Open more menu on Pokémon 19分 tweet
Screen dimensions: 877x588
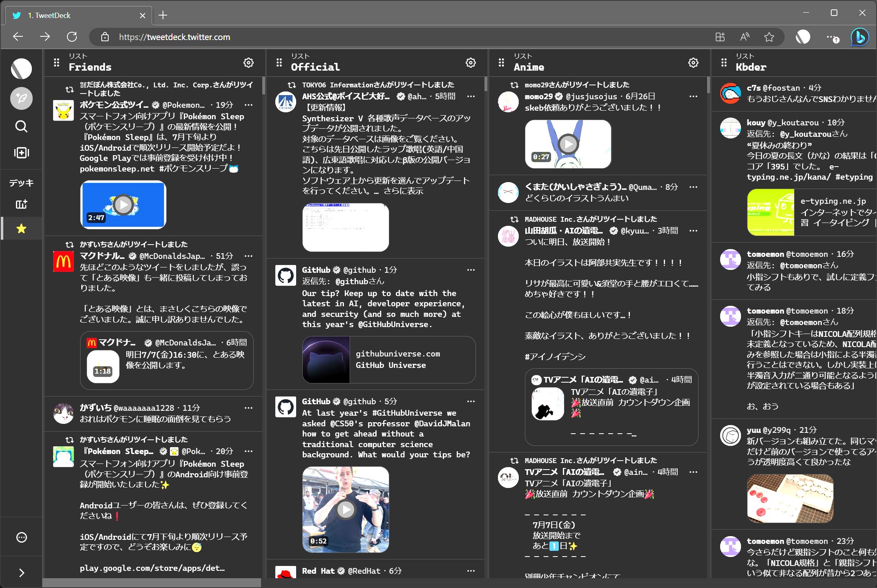tap(248, 105)
